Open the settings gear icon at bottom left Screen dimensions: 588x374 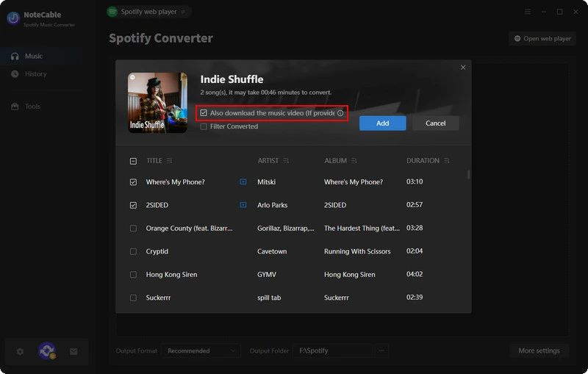point(21,351)
